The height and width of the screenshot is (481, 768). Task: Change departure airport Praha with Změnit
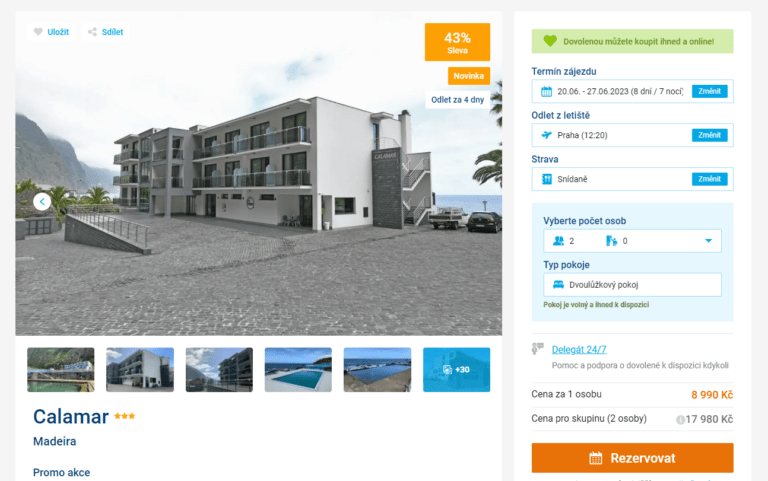709,135
